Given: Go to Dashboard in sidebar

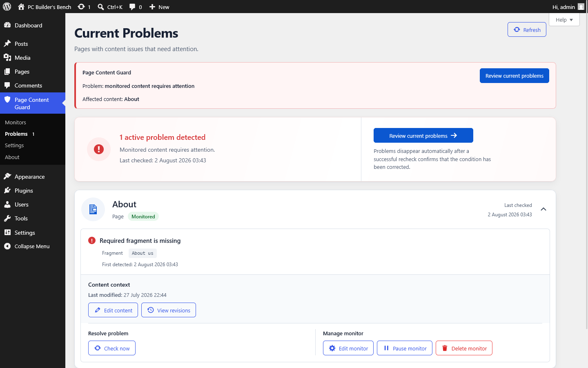Looking at the screenshot, I should (33, 25).
